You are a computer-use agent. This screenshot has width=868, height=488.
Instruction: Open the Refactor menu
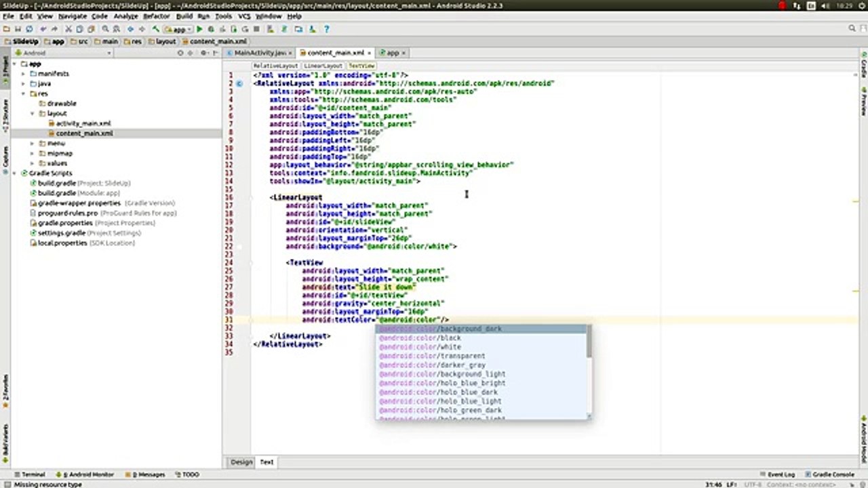click(156, 16)
